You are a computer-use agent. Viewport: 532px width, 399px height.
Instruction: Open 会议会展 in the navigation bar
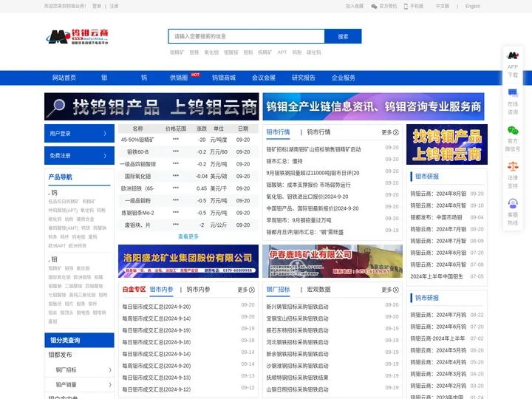pyautogui.click(x=264, y=78)
